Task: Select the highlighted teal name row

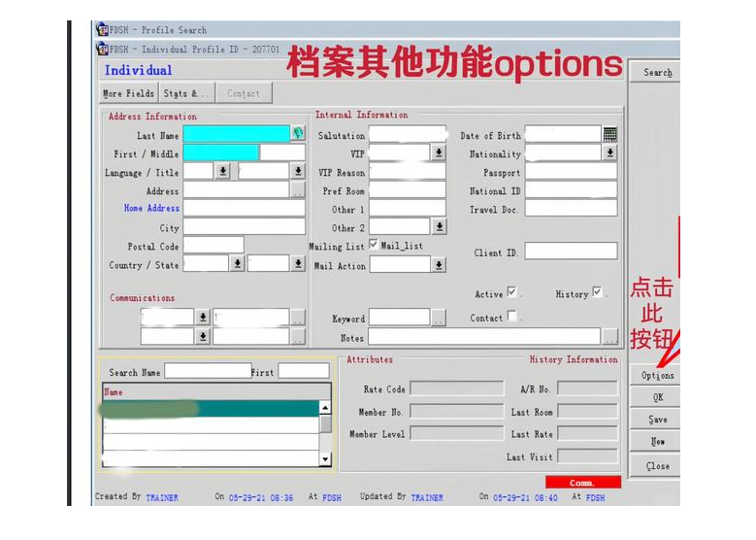Action: coord(211,409)
